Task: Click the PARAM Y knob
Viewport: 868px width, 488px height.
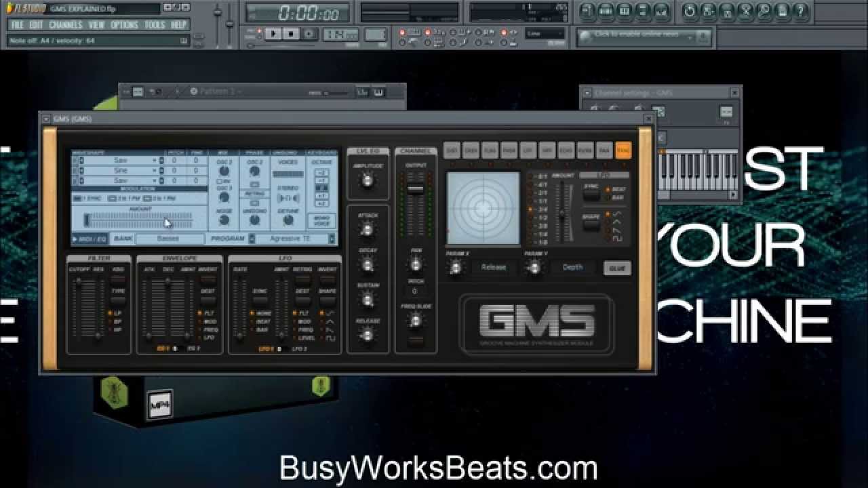Action: click(x=534, y=268)
